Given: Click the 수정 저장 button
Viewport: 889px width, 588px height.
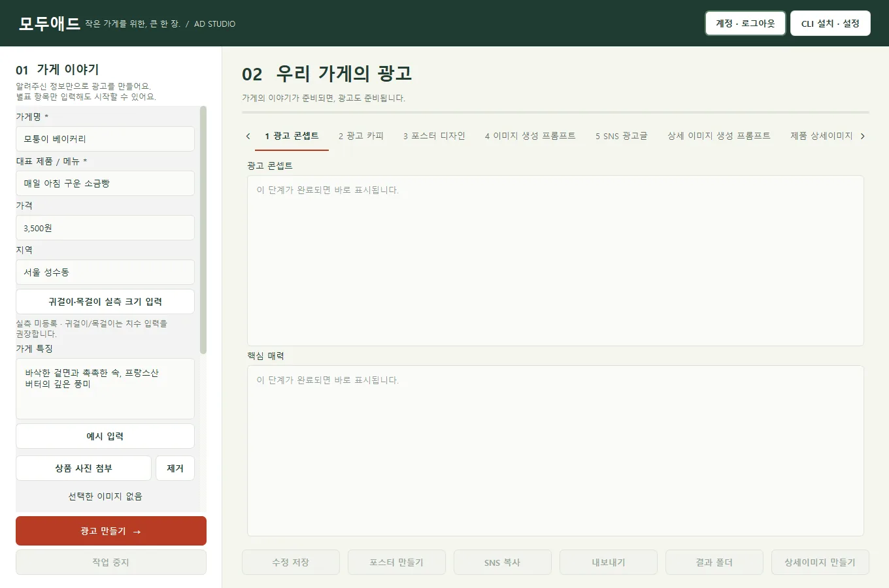Looking at the screenshot, I should 291,562.
